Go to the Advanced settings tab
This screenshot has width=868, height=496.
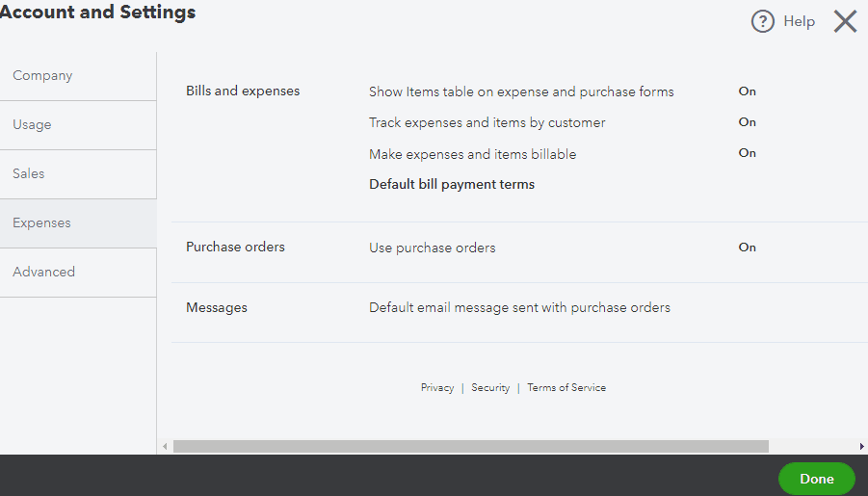coord(43,273)
